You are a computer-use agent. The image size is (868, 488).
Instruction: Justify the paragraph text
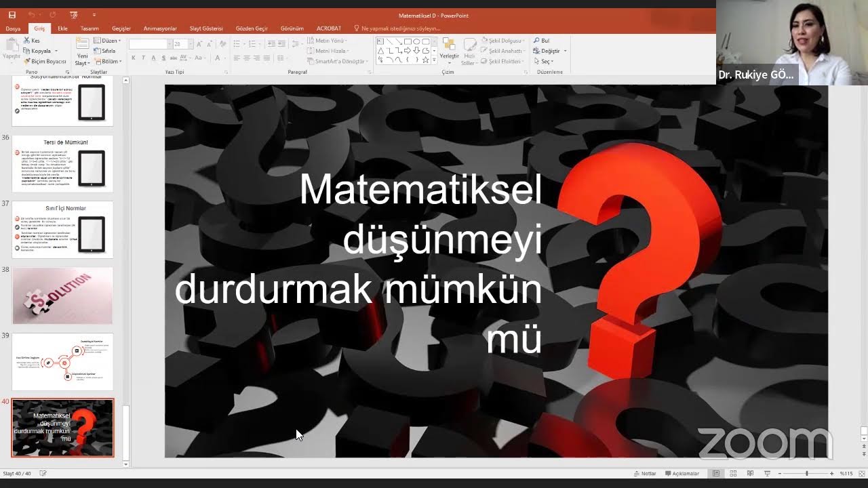(267, 58)
